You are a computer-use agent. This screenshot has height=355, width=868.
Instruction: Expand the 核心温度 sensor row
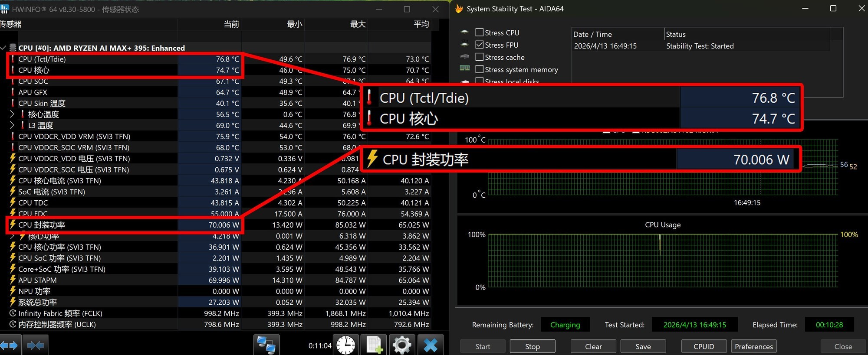12,114
